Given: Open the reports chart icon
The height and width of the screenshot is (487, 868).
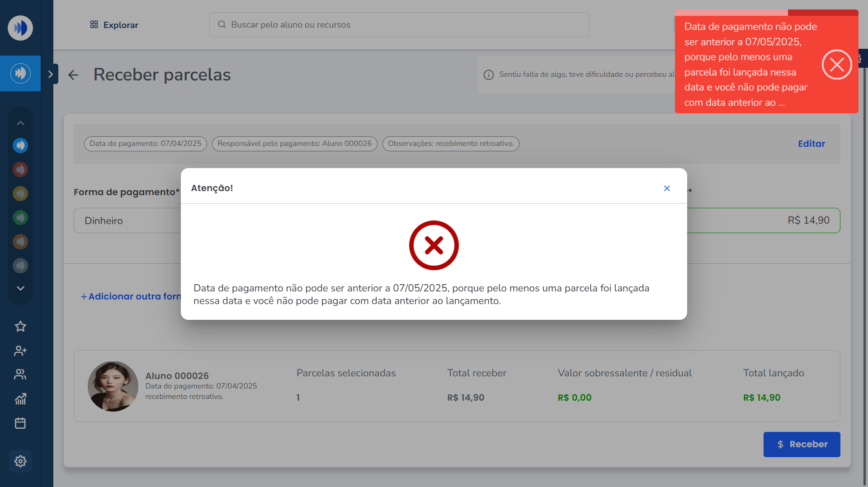Looking at the screenshot, I should [x=20, y=399].
